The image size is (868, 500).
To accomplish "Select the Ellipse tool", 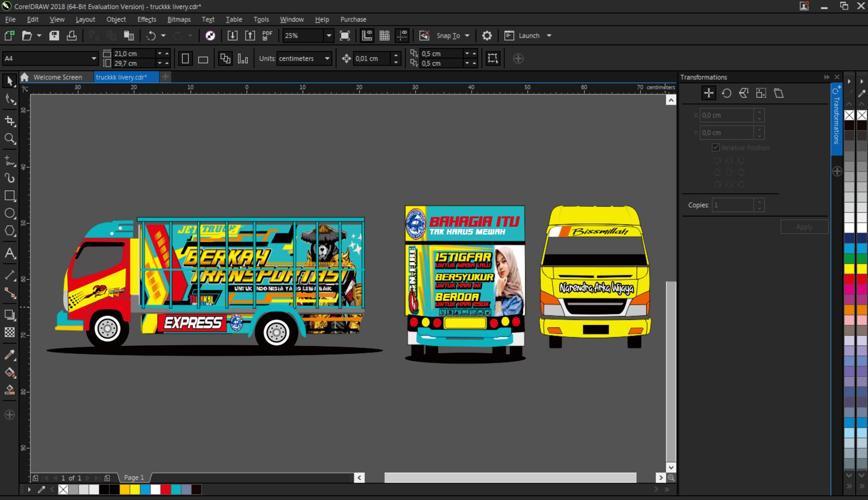I will tap(10, 213).
